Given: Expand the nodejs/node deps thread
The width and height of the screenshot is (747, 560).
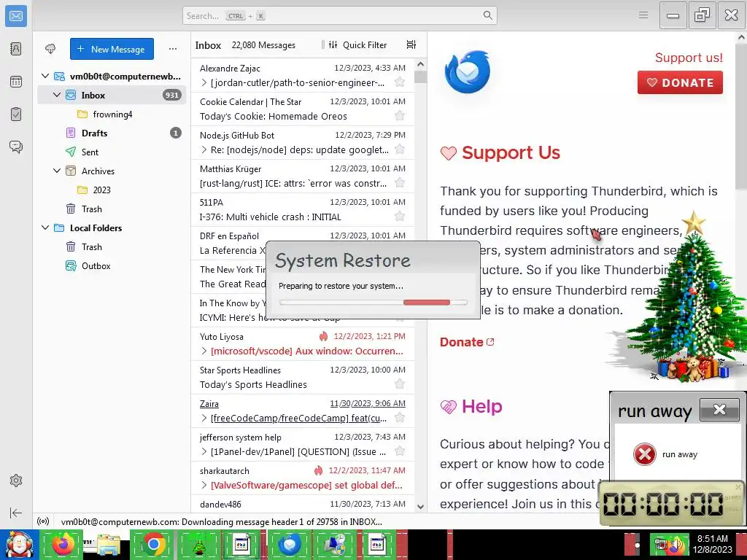Looking at the screenshot, I should click(x=204, y=149).
